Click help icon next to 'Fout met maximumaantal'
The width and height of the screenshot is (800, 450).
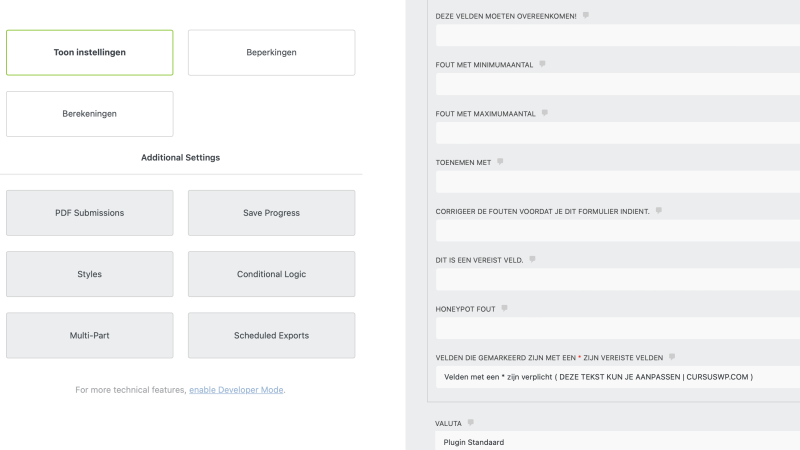coord(545,113)
